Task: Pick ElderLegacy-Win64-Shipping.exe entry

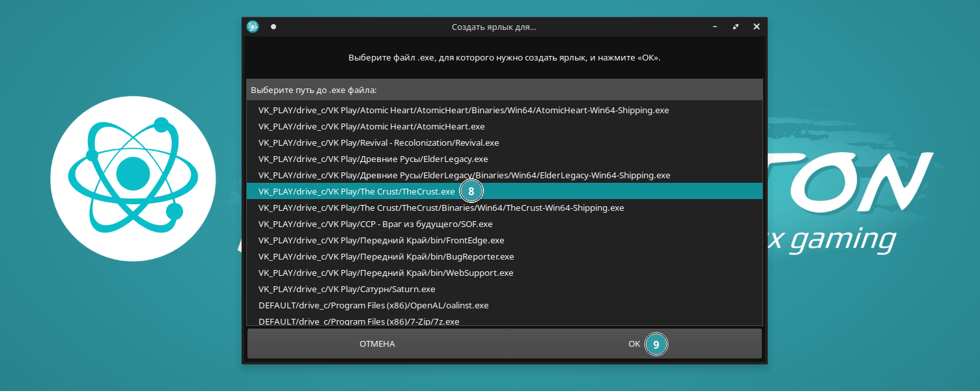Action: [x=505, y=175]
